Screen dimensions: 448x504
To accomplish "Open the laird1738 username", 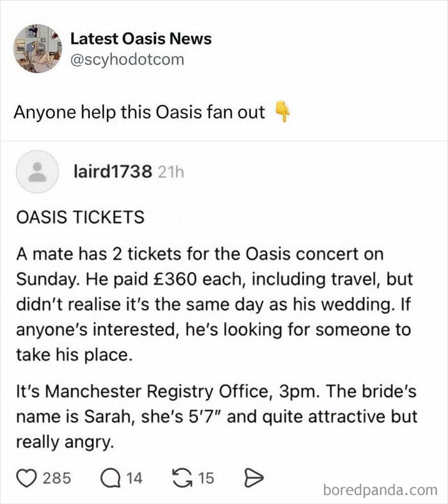I will tap(113, 171).
